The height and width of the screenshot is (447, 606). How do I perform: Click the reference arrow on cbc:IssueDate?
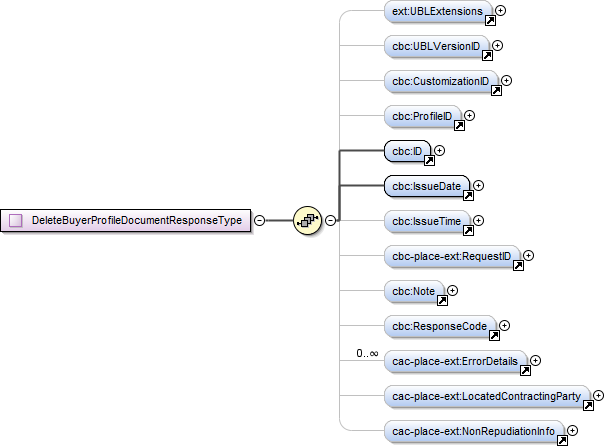click(467, 194)
